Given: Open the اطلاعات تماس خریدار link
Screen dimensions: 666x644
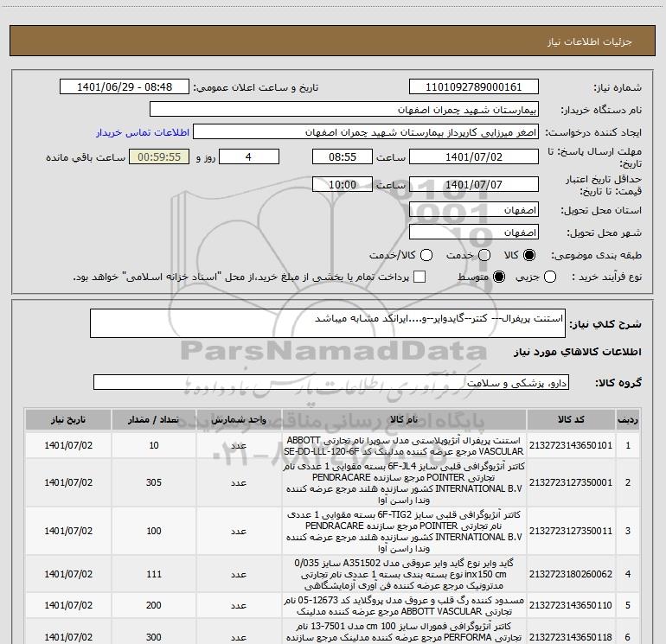Looking at the screenshot, I should click(143, 132).
